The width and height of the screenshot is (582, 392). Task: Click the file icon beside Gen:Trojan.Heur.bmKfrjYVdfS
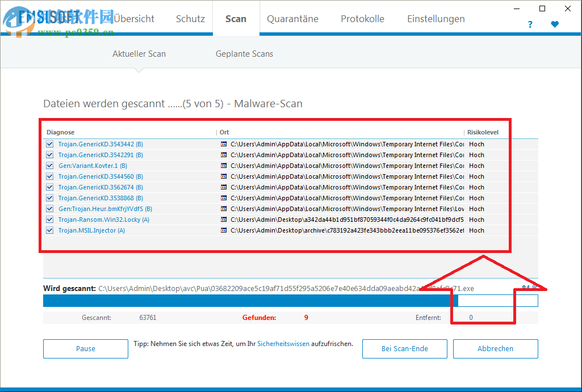click(223, 209)
